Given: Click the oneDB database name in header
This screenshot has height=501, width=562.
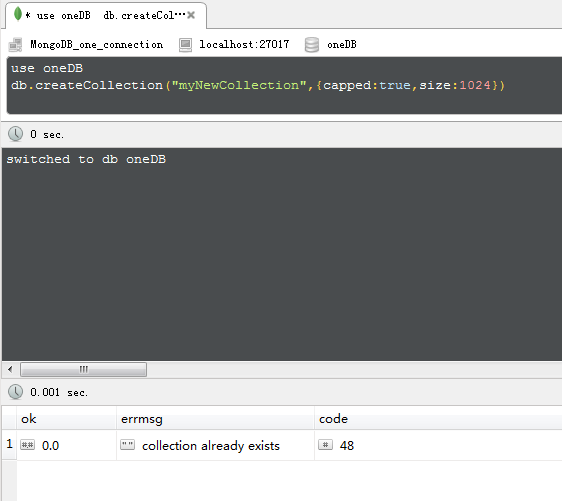Looking at the screenshot, I should (342, 44).
